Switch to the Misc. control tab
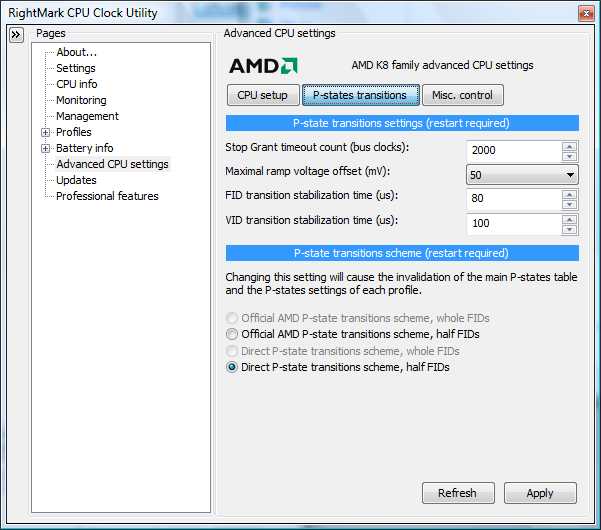Image resolution: width=601 pixels, height=530 pixels. (463, 95)
